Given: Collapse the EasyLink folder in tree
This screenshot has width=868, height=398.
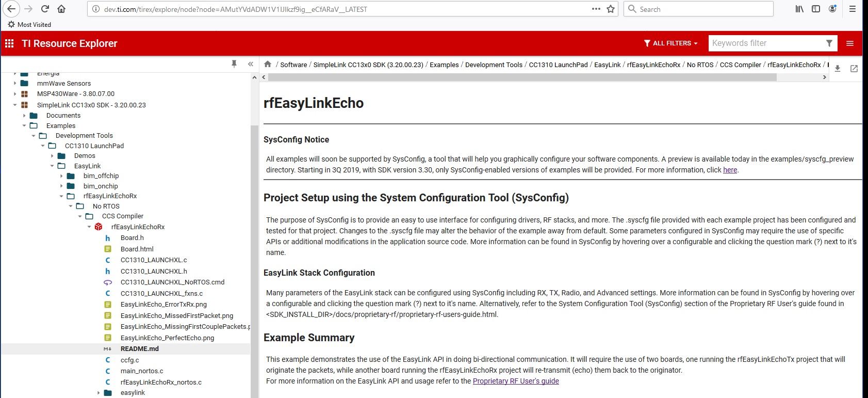Looking at the screenshot, I should pos(52,166).
